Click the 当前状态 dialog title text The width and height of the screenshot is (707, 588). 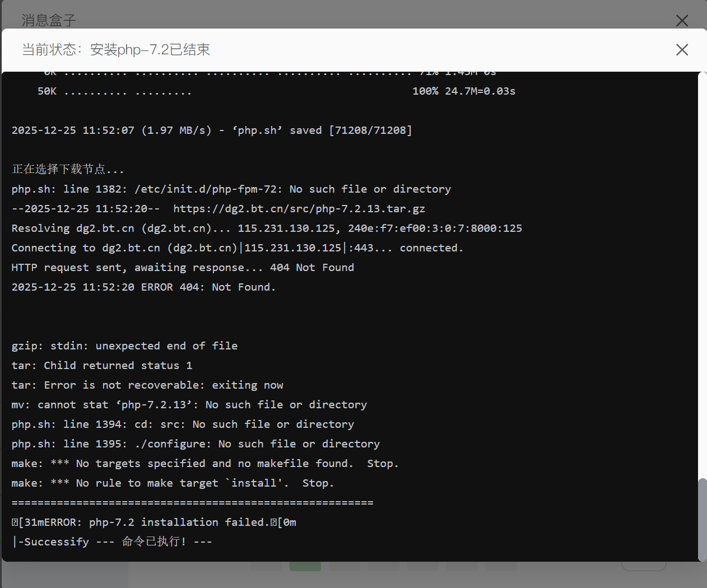(x=116, y=50)
